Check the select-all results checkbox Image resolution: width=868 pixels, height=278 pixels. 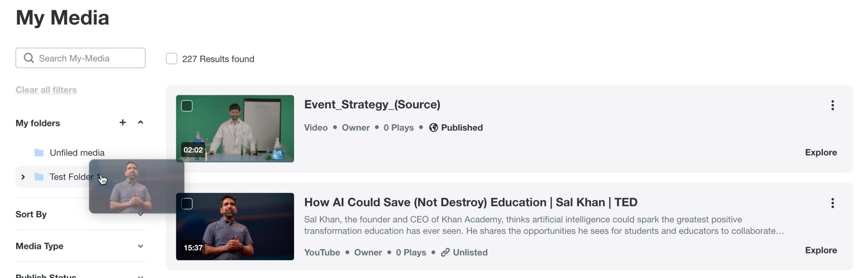[x=172, y=59]
